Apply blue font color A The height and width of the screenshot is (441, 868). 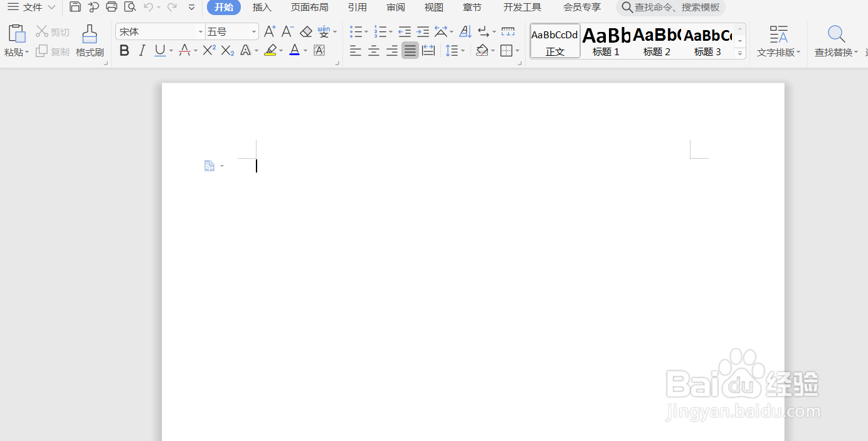(x=295, y=51)
